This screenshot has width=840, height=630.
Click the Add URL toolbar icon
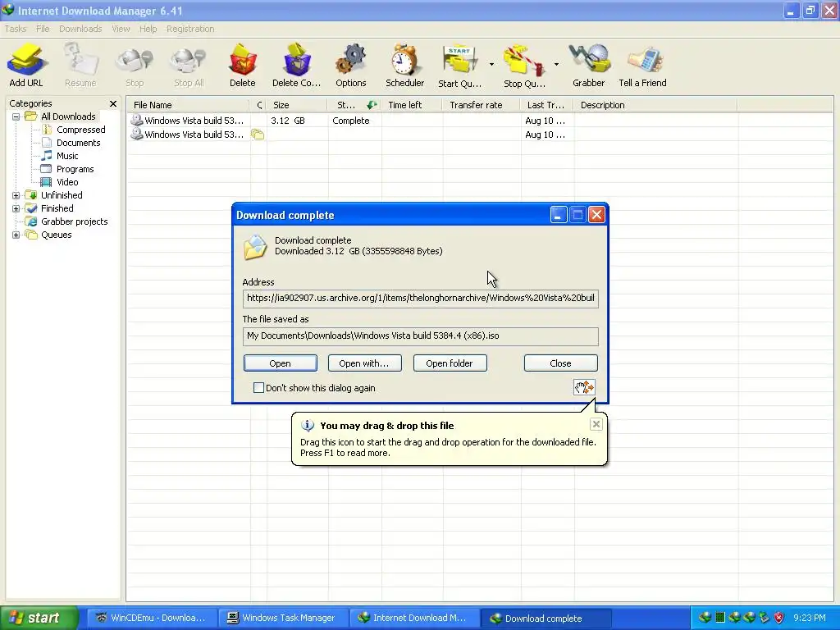pos(25,66)
